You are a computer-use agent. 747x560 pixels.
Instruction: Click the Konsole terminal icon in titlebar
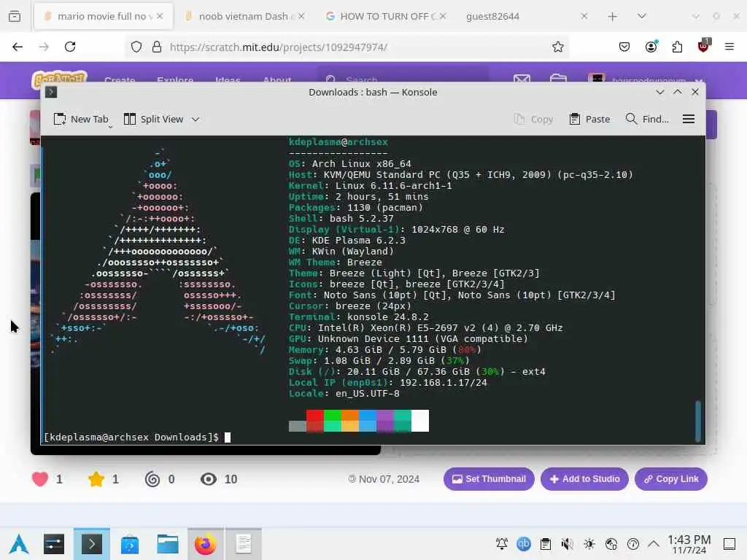pos(51,92)
